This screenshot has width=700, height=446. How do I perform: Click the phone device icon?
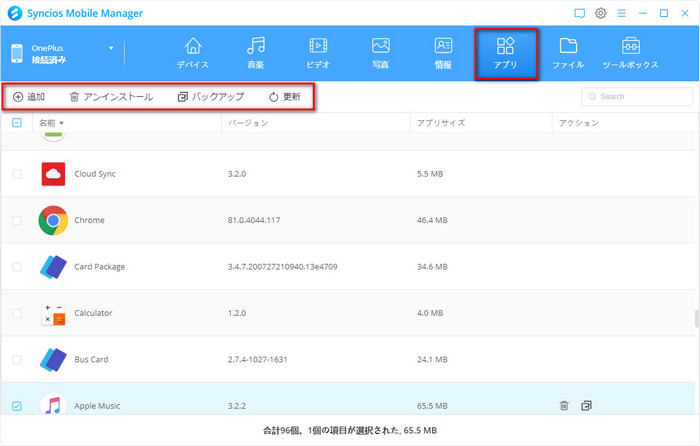pyautogui.click(x=17, y=54)
